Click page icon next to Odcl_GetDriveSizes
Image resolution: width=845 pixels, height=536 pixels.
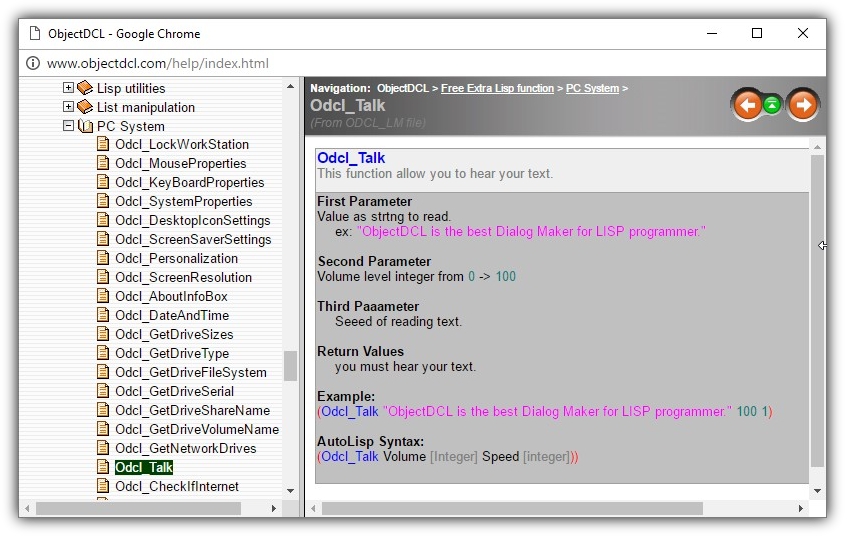tap(102, 333)
